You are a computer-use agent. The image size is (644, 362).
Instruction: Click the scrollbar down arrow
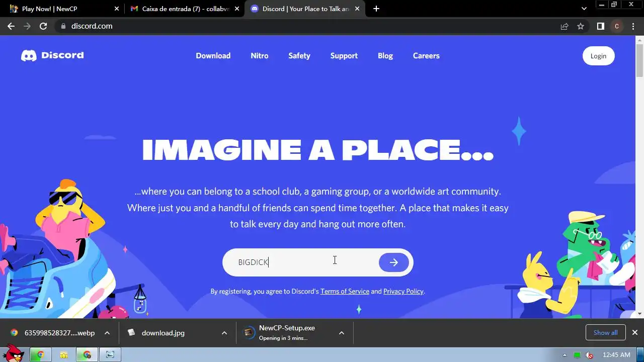tap(639, 314)
